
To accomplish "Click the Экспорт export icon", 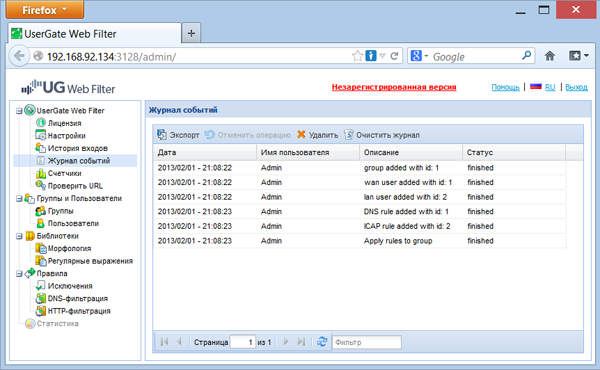I will [x=162, y=135].
